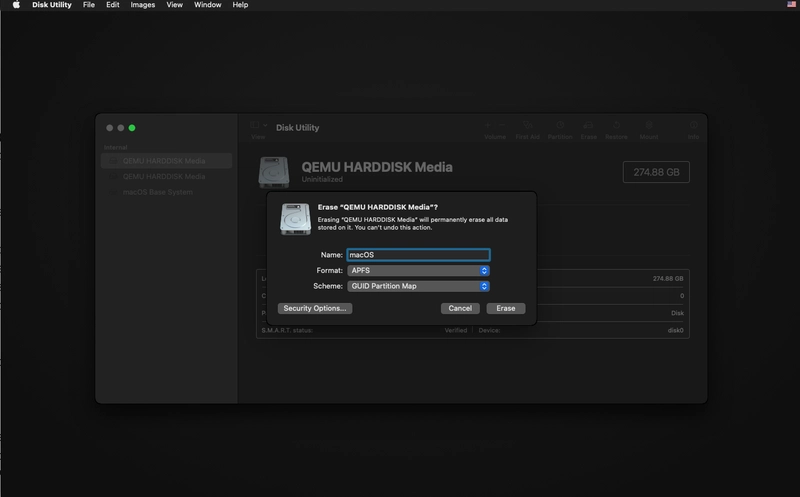Click the S.M.A.R.T. status label
The height and width of the screenshot is (497, 800).
coord(287,331)
